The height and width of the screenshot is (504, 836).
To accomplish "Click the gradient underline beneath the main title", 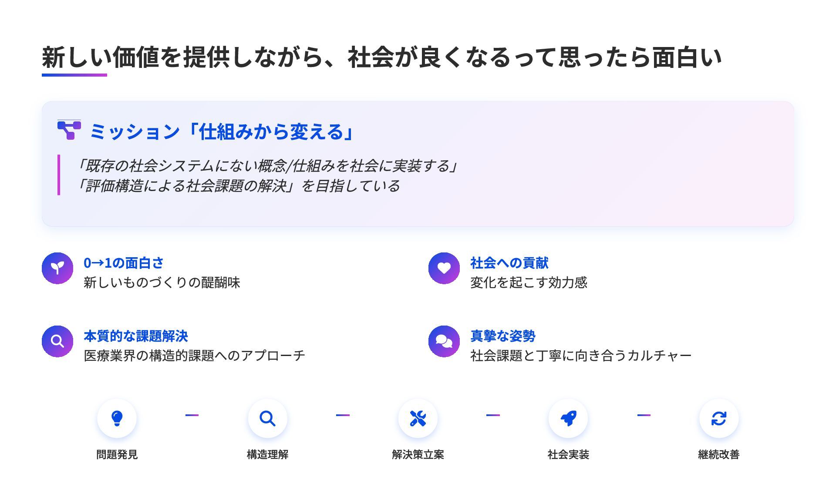I will [x=74, y=75].
